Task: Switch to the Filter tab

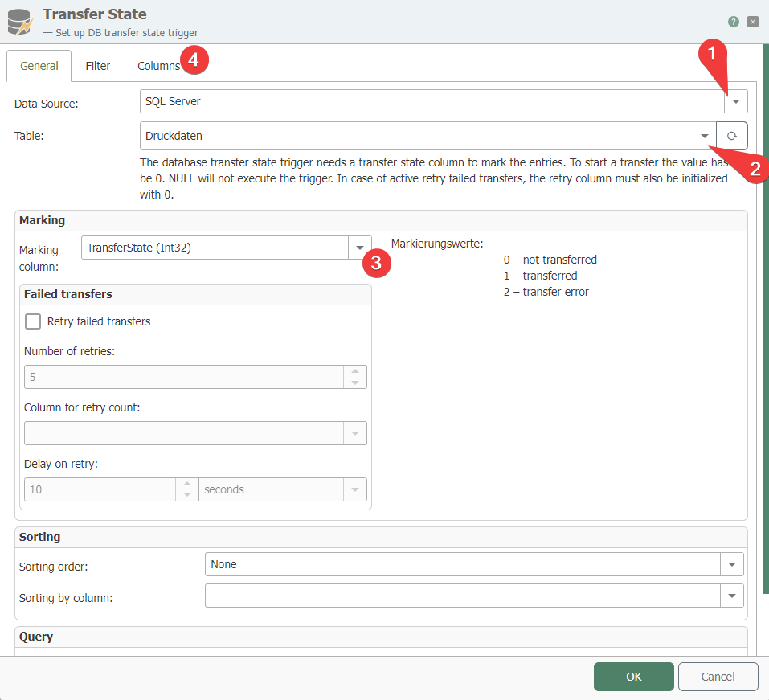Action: [x=98, y=66]
